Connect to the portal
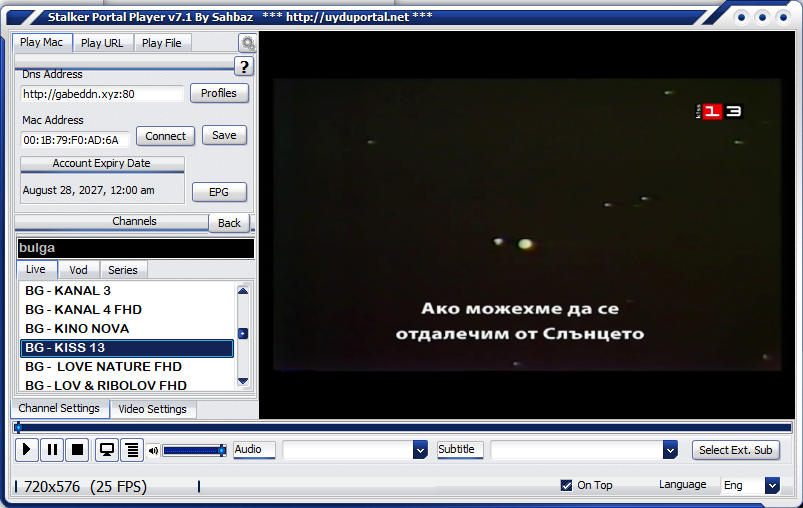803x508 pixels. (x=165, y=136)
